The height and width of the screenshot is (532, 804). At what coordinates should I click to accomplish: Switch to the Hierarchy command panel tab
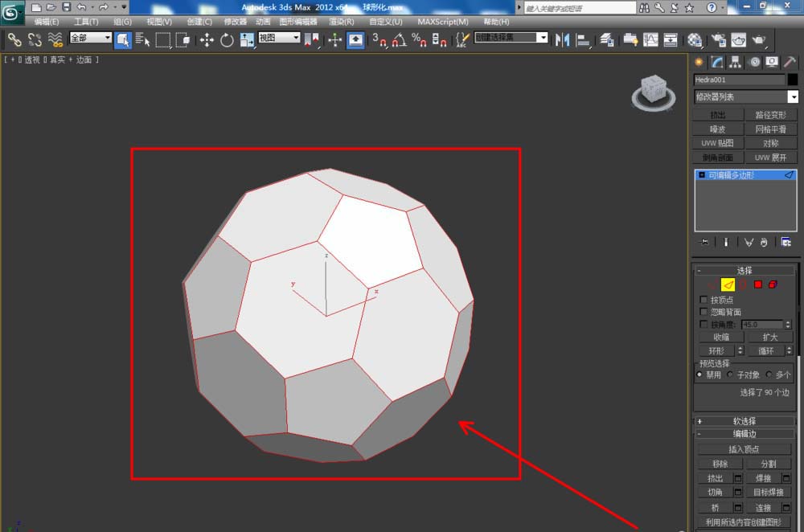coord(736,62)
